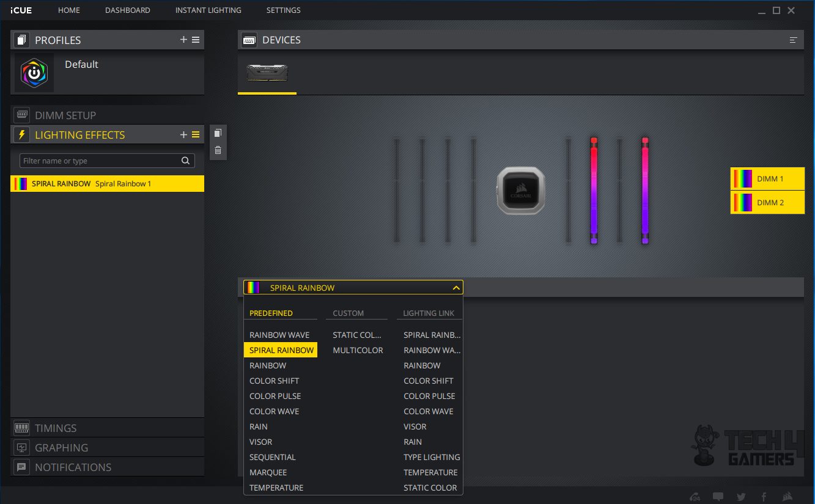Collapse the Spiral Rainbow effect dropdown
This screenshot has height=504, width=815.
[455, 288]
